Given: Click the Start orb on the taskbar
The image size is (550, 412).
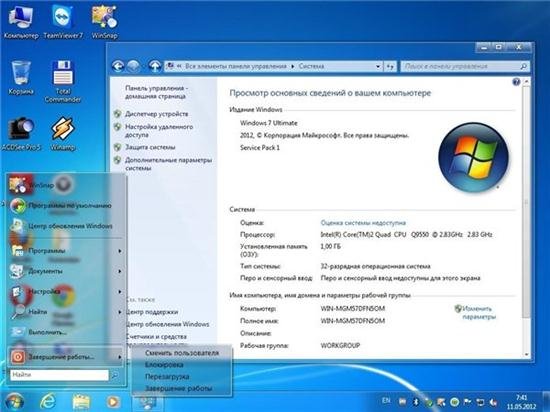Looking at the screenshot, I should [14, 401].
